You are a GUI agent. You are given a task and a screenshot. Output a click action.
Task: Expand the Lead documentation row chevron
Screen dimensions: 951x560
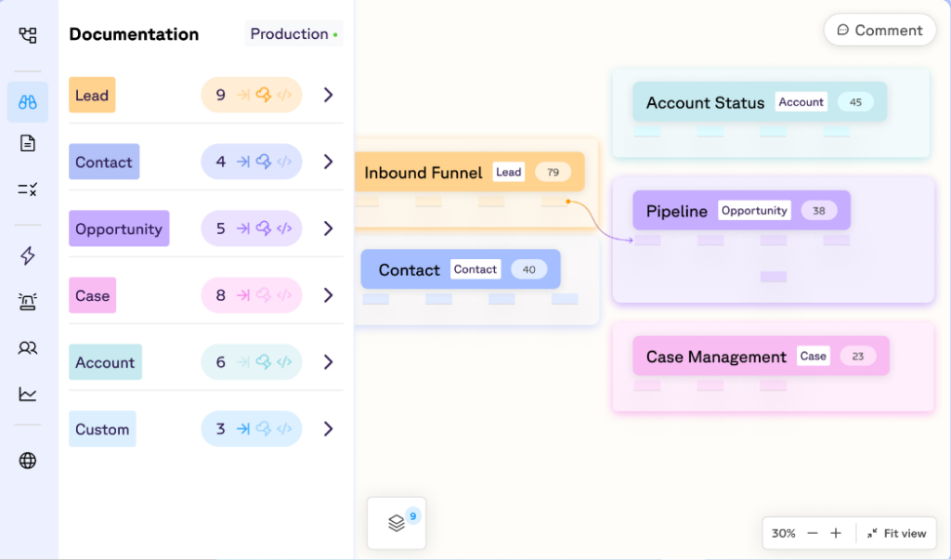click(x=328, y=95)
